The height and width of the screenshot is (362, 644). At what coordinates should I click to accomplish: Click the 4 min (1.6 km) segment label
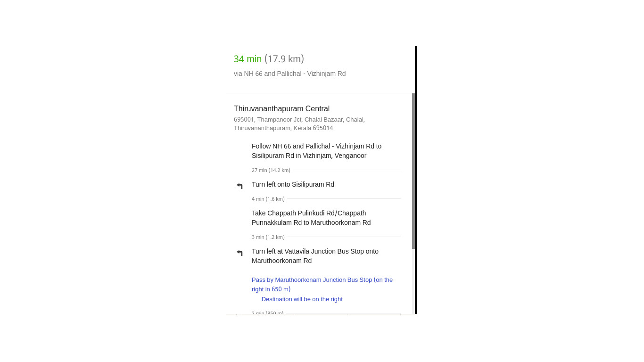[268, 199]
